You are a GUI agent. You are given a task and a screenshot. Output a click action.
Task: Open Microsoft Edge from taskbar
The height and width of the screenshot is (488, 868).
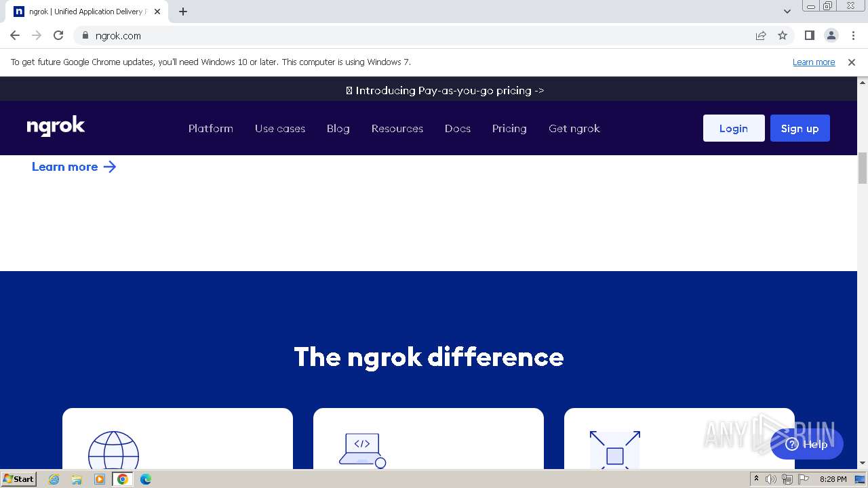click(146, 479)
